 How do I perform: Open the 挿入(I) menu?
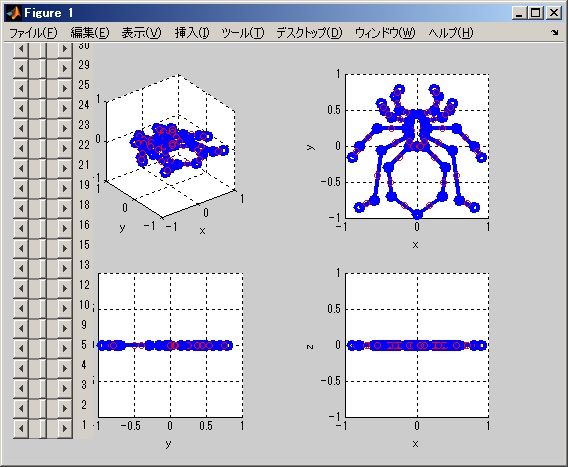click(192, 33)
